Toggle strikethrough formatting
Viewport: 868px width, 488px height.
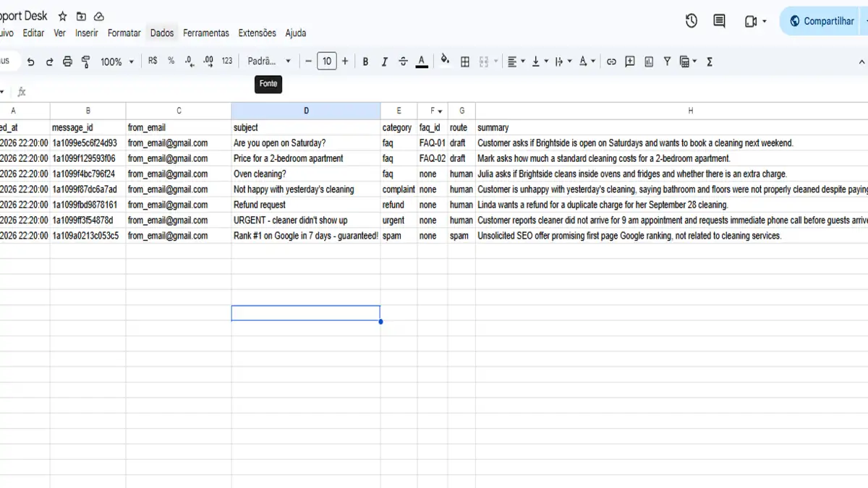403,61
